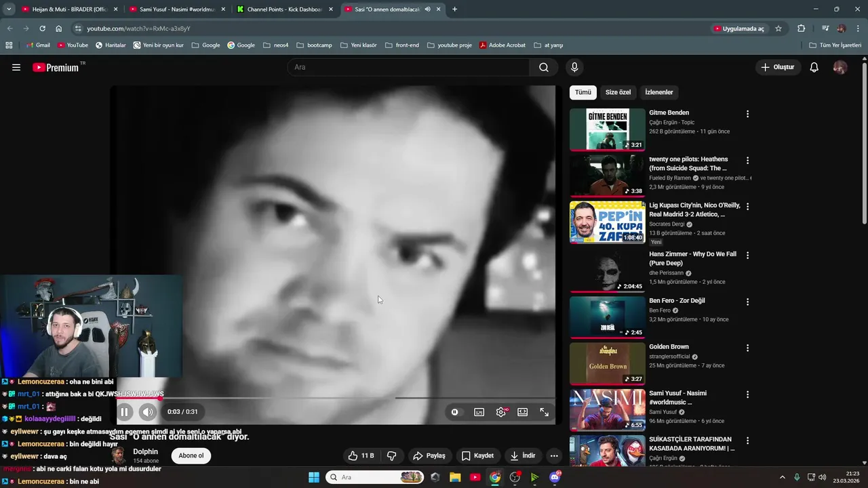Image resolution: width=868 pixels, height=488 pixels.
Task: Open the account avatar menu in YouTube
Action: 840,67
